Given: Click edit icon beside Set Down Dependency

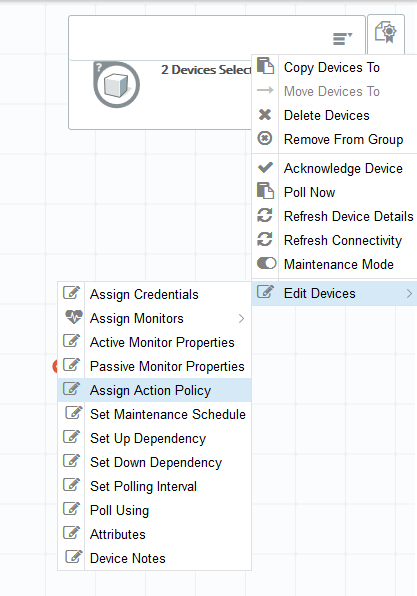Looking at the screenshot, I should click(x=71, y=460).
